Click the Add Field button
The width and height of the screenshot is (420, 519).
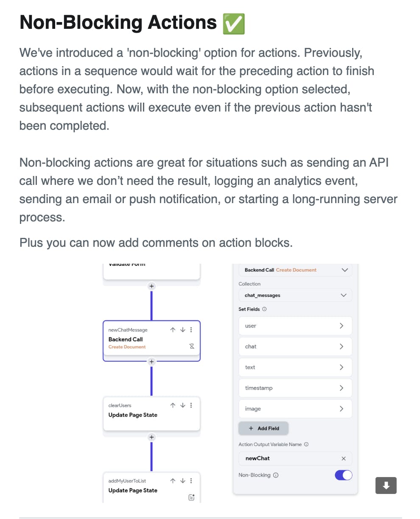click(263, 428)
